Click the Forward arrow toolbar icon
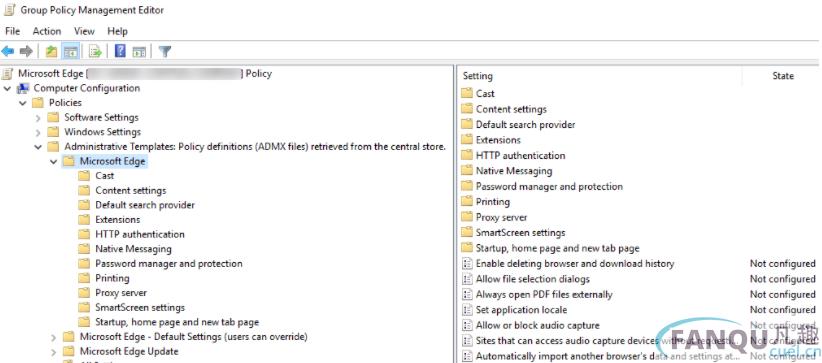 26,51
